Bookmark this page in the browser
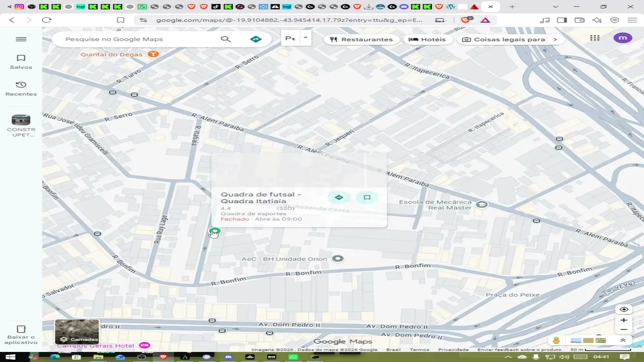This screenshot has width=644, height=362. pyautogui.click(x=121, y=20)
